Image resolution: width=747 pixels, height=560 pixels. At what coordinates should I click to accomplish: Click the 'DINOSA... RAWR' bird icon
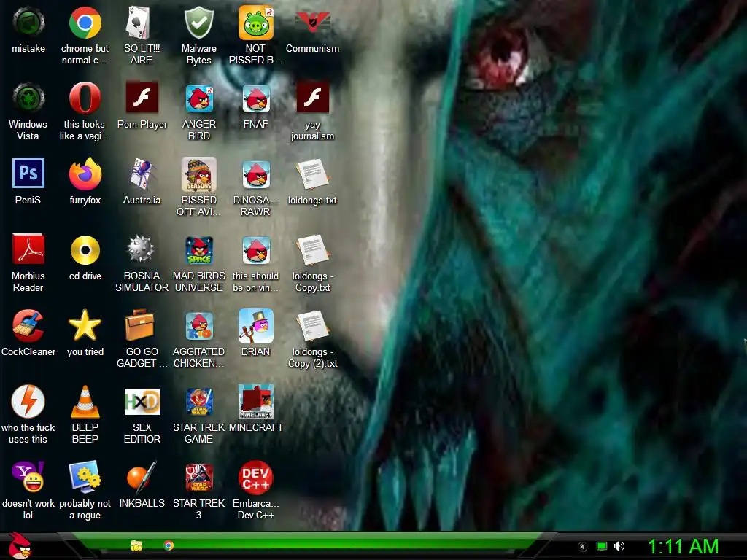tap(256, 174)
